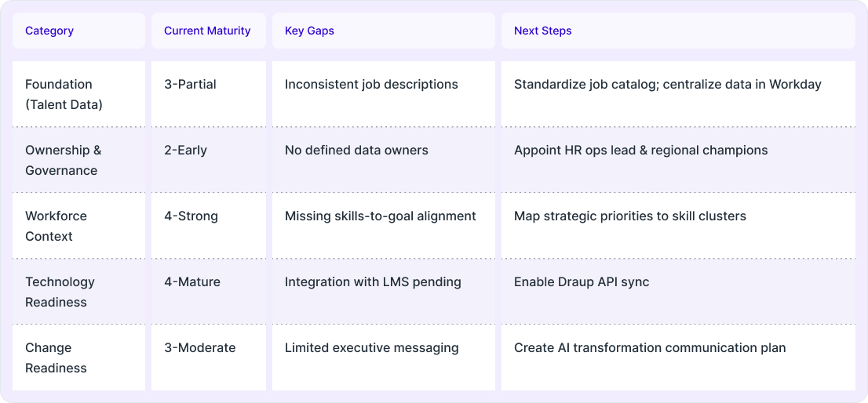This screenshot has height=403, width=868.
Task: Select the Integration with LMS pending cell
Action: click(384, 292)
